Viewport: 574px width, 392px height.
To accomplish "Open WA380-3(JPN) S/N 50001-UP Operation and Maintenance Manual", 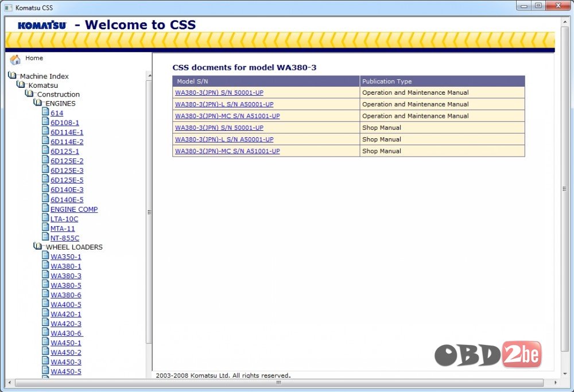I will [219, 92].
